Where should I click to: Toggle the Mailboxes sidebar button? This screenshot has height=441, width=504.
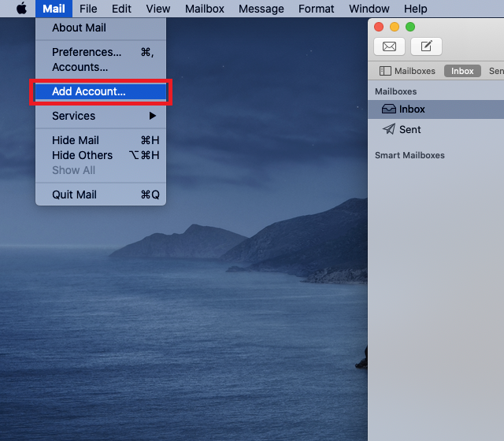point(407,71)
